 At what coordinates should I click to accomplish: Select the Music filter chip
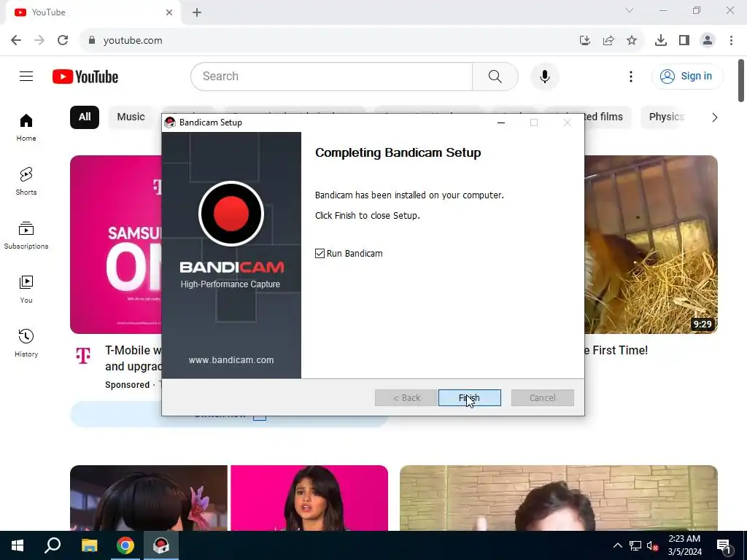131,117
